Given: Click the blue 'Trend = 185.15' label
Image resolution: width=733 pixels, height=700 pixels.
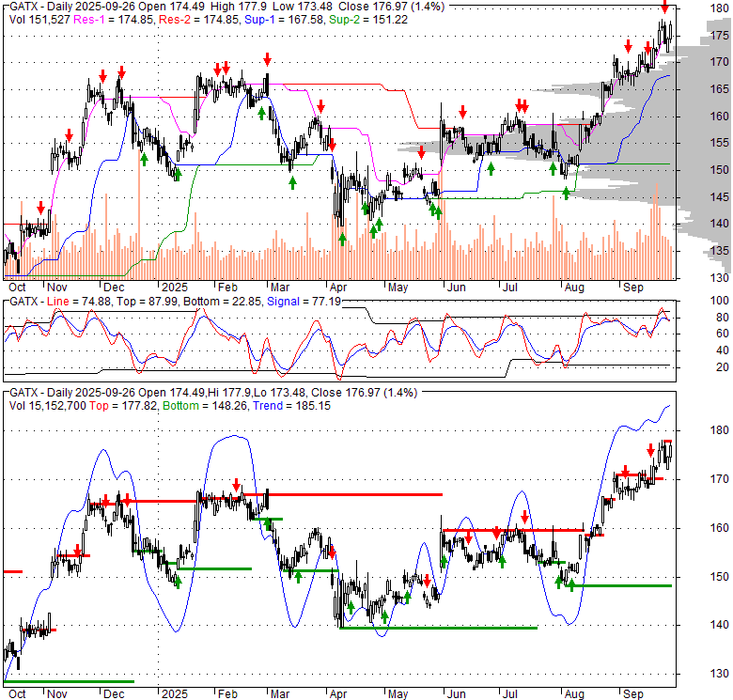Looking at the screenshot, I should point(291,406).
